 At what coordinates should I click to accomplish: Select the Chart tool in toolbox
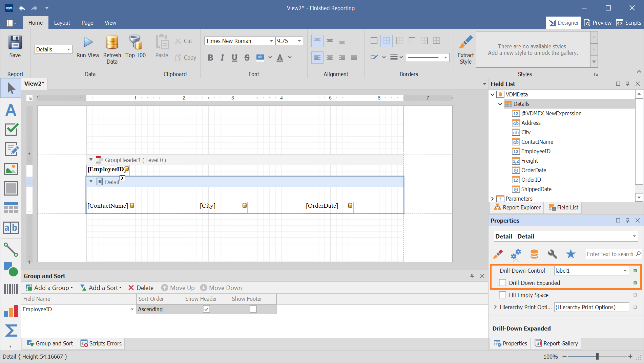pyautogui.click(x=11, y=311)
